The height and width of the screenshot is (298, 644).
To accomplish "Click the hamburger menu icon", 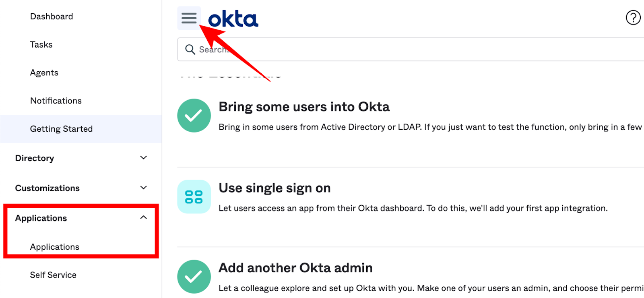I will [x=189, y=18].
